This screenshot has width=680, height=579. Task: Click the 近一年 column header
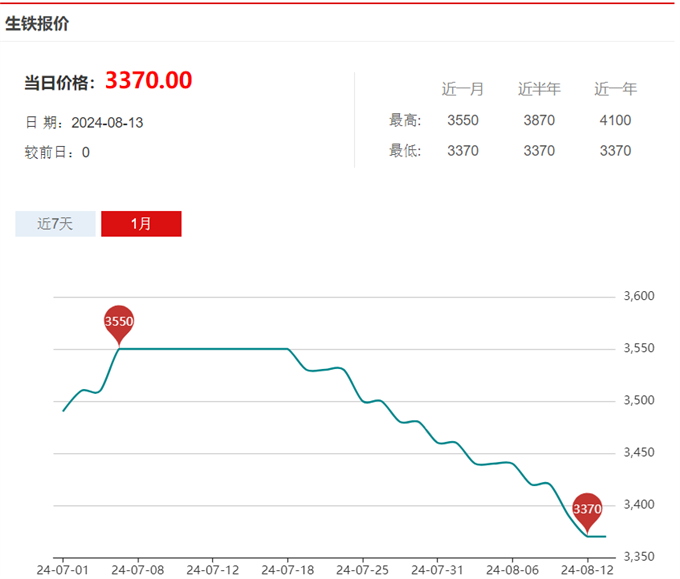click(615, 89)
